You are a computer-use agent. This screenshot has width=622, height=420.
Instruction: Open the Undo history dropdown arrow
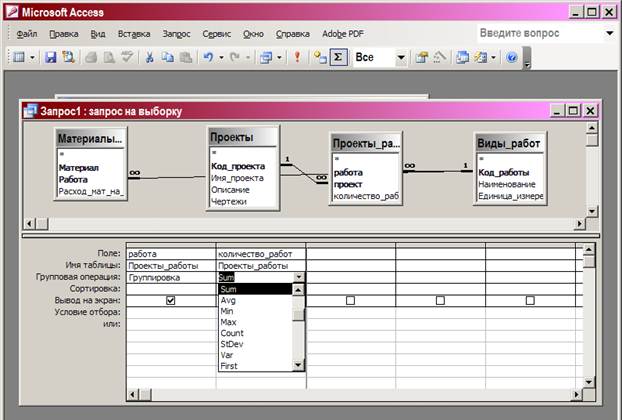point(221,58)
